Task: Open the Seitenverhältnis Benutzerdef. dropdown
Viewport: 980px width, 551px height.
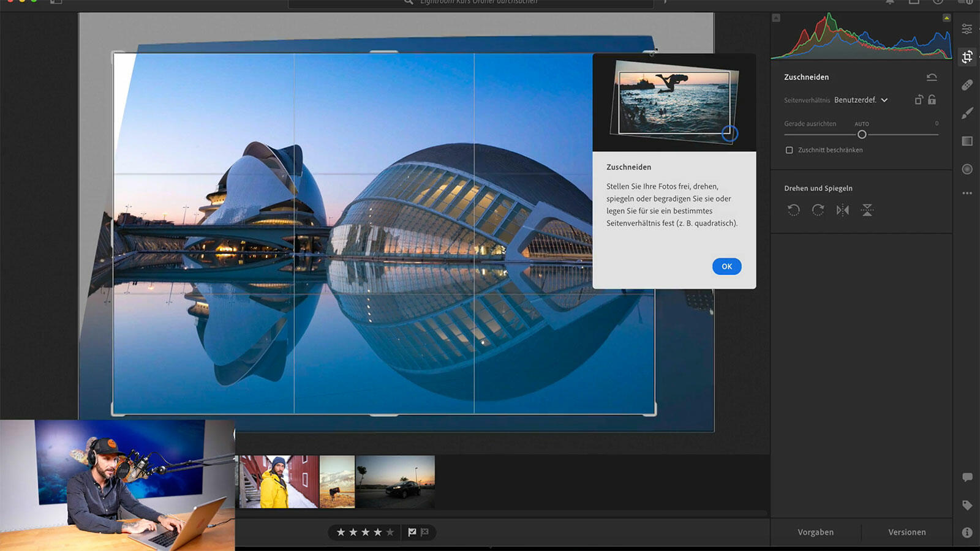Action: coord(861,100)
